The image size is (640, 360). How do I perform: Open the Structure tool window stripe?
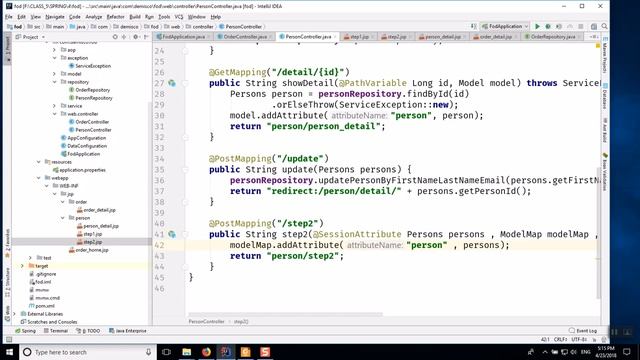click(7, 282)
